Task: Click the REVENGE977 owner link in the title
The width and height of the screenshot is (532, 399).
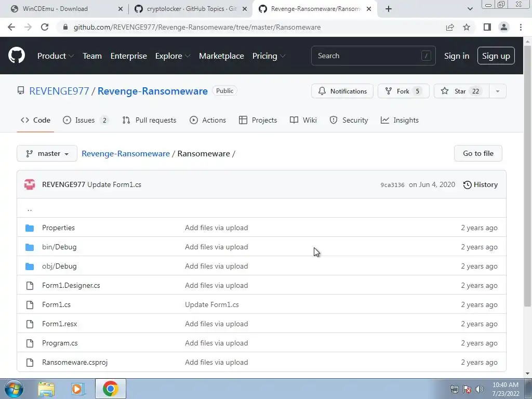Action: pos(59,91)
